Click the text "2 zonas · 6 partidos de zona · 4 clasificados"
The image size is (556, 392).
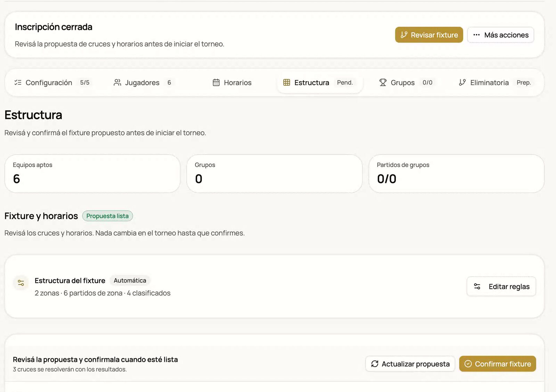pos(103,293)
